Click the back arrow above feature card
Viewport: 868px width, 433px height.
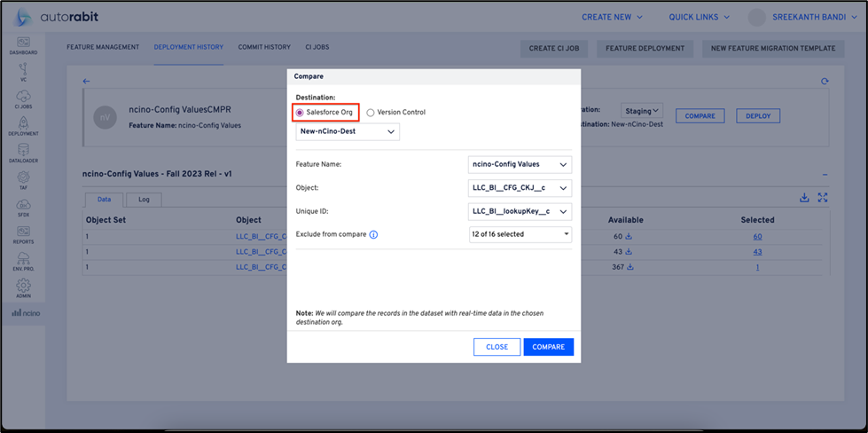coord(86,82)
